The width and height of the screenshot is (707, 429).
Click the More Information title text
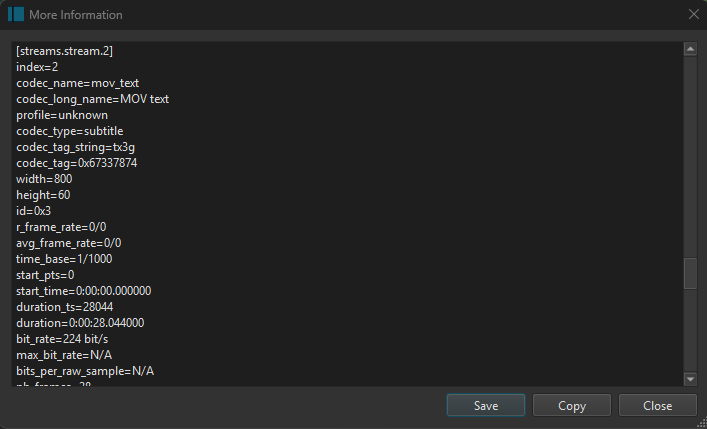click(x=77, y=15)
